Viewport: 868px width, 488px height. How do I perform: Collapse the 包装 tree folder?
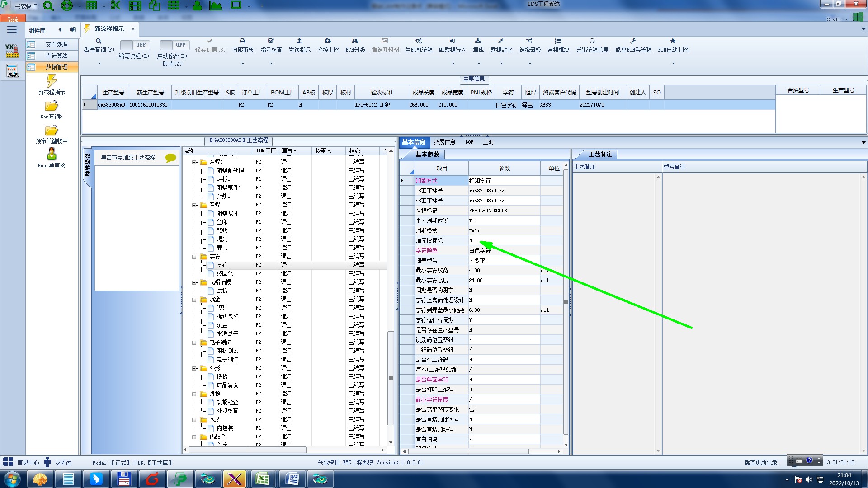(x=194, y=419)
